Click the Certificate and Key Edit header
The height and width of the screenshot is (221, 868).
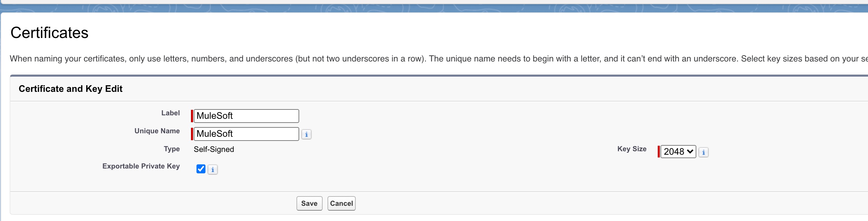pos(70,89)
